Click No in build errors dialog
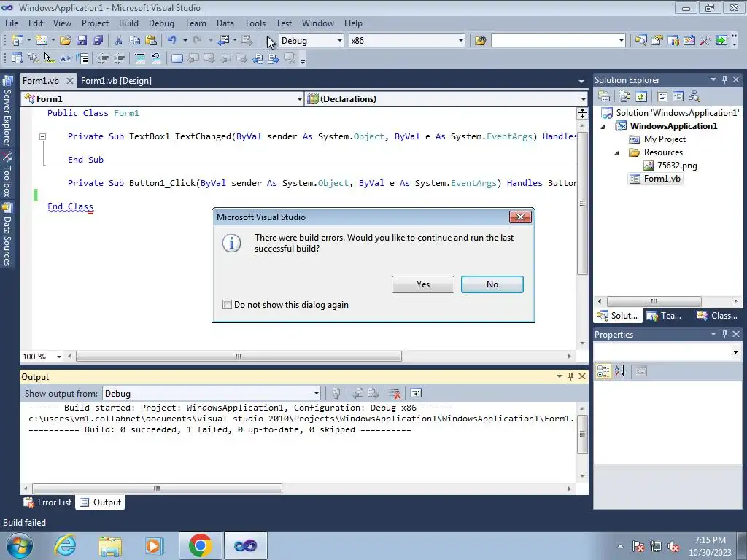Viewport: 747px width, 560px height. pyautogui.click(x=492, y=284)
